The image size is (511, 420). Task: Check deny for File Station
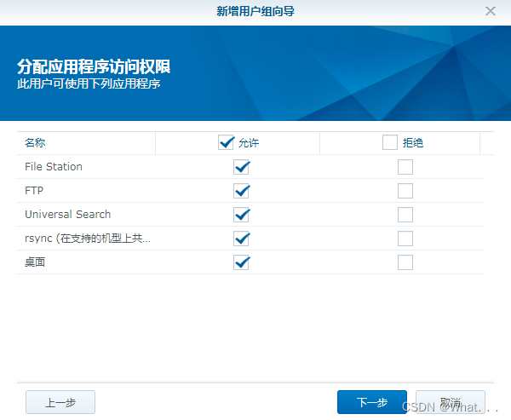405,167
